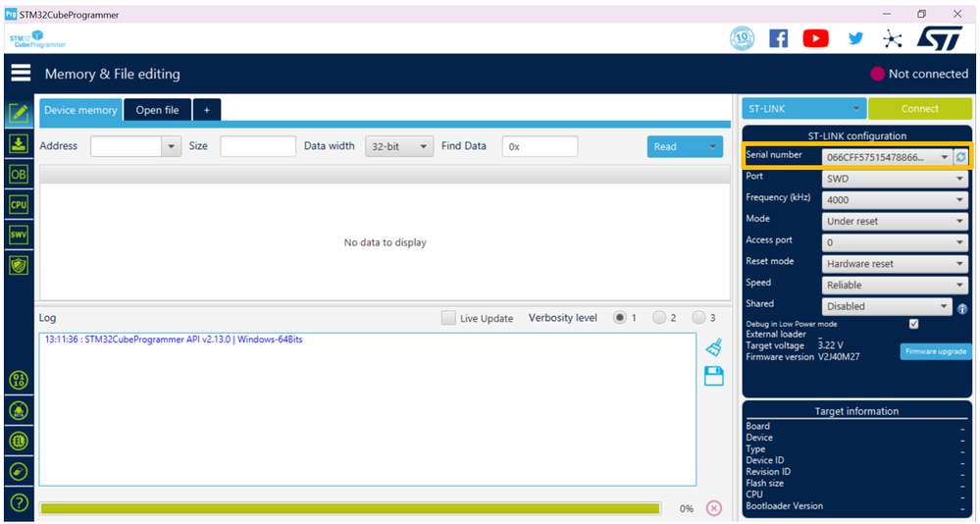This screenshot has height=524, width=980.
Task: Enable the Live Update checkbox
Action: coord(448,318)
